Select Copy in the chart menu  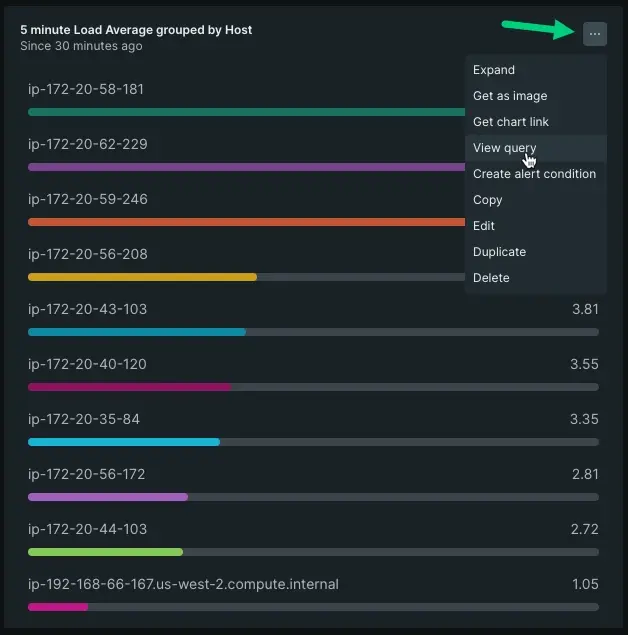pyautogui.click(x=488, y=200)
